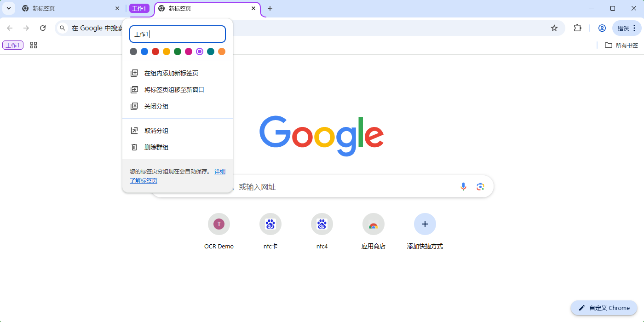Open the 所有书签 bookmarks folder

coord(621,45)
